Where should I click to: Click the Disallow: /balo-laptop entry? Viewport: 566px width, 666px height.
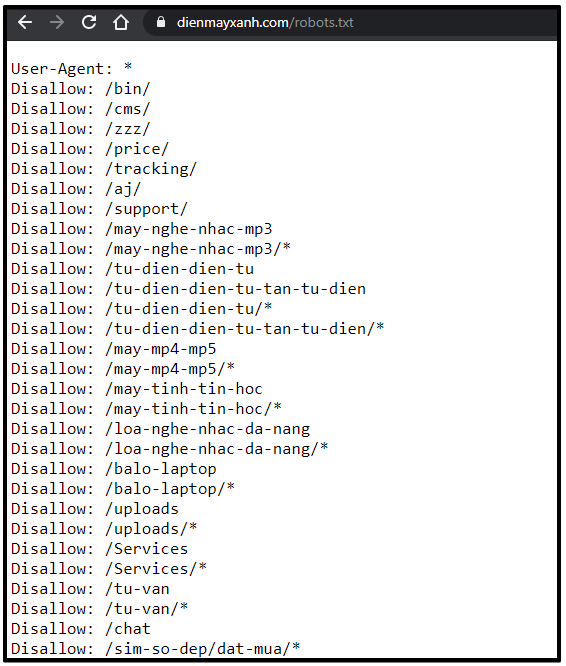[x=113, y=468]
